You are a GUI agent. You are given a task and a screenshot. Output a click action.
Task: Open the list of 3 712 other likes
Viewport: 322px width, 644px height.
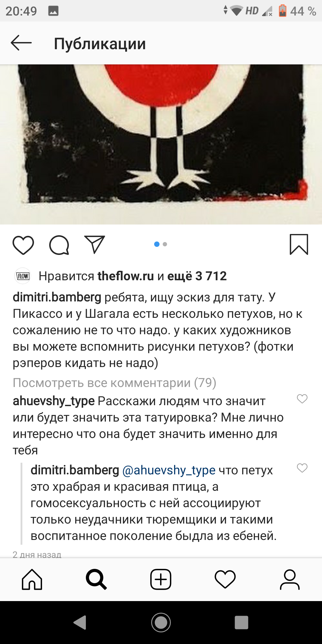pyautogui.click(x=197, y=276)
